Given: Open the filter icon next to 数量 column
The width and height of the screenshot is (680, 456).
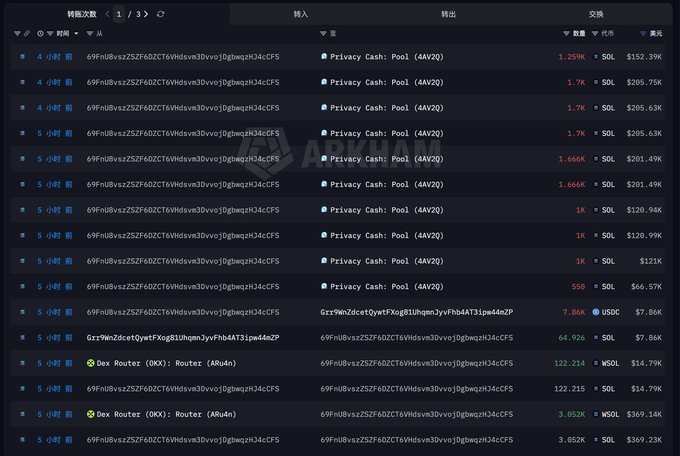Looking at the screenshot, I should (566, 33).
